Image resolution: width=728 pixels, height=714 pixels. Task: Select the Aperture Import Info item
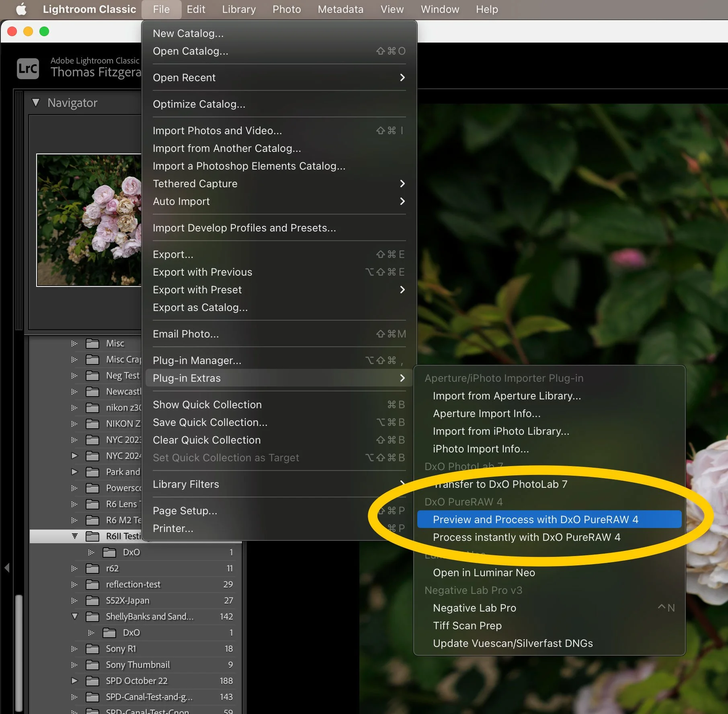[x=549, y=413]
